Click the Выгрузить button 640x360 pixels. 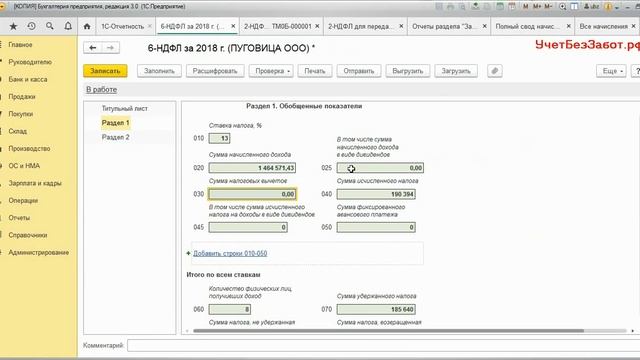408,71
